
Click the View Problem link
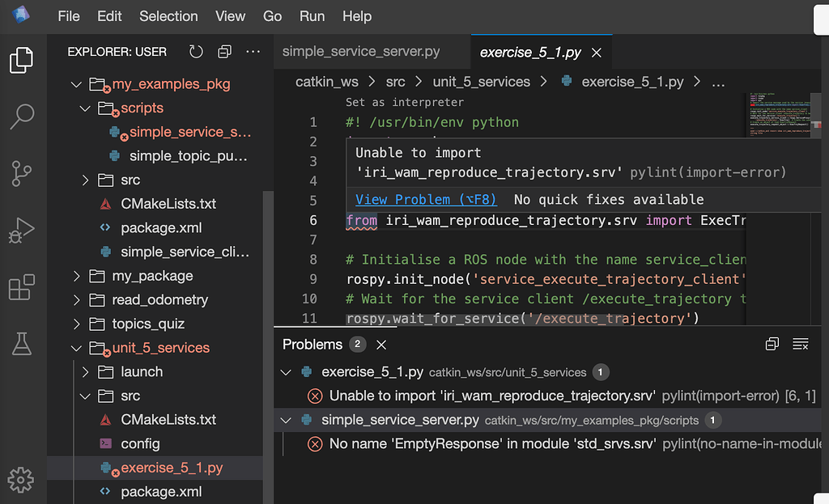coord(426,199)
